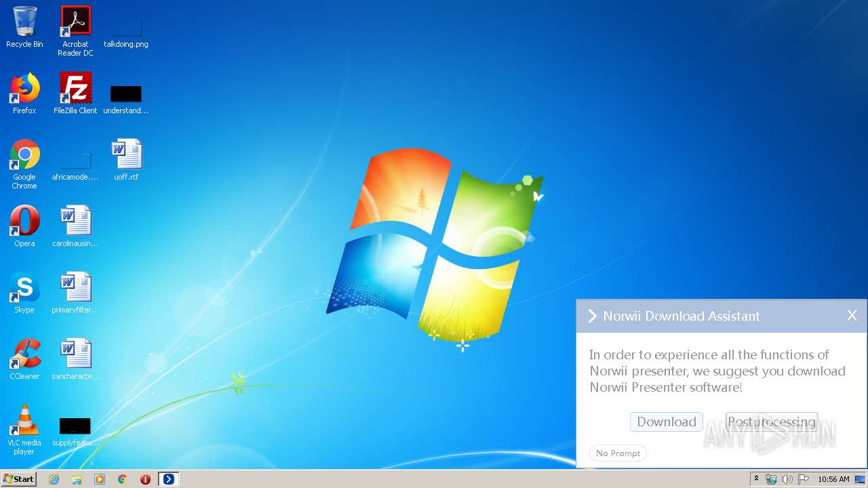Open the Firefox desktop shortcut

[x=24, y=94]
